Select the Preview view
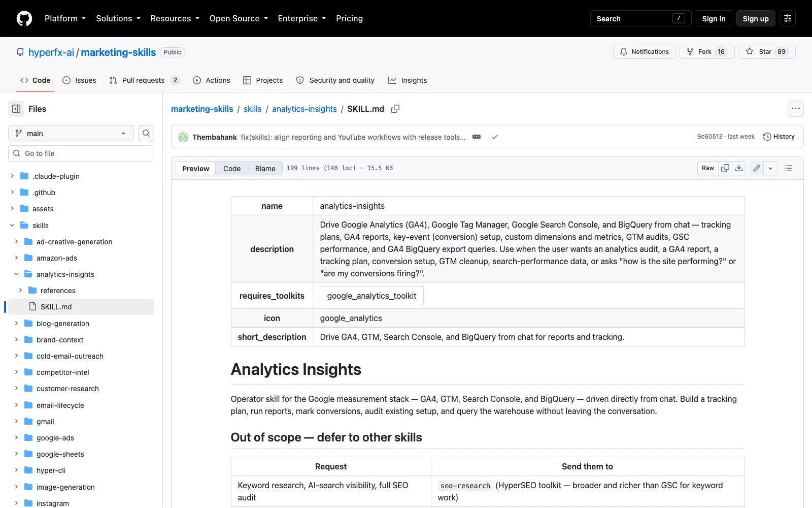This screenshot has width=812, height=508. tap(195, 169)
